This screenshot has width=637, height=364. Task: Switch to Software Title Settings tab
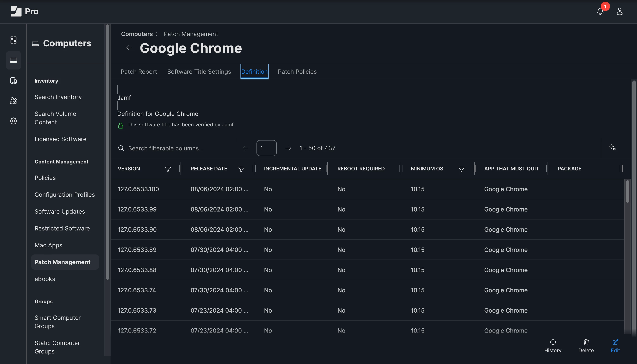(199, 72)
